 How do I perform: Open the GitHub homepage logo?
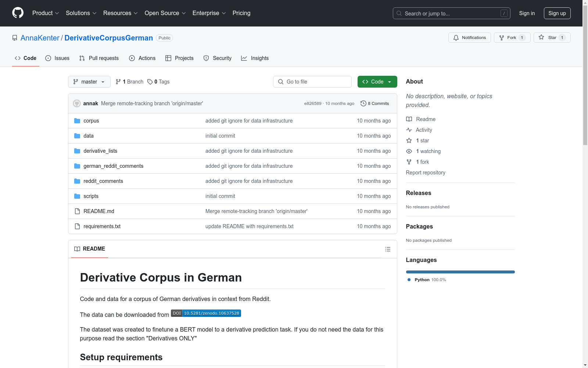coord(18,13)
